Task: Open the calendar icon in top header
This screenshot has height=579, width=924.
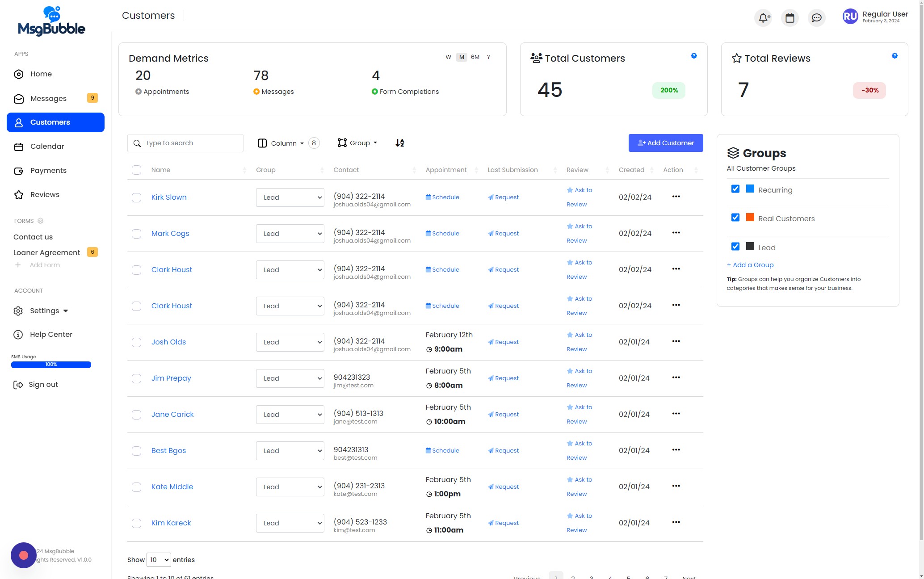Action: pyautogui.click(x=790, y=18)
